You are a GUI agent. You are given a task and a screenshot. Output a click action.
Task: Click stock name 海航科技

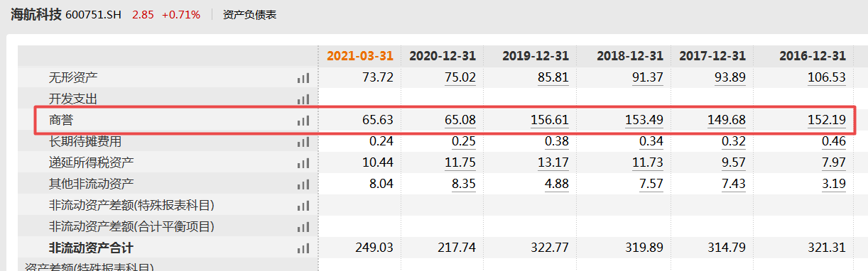tap(36, 13)
